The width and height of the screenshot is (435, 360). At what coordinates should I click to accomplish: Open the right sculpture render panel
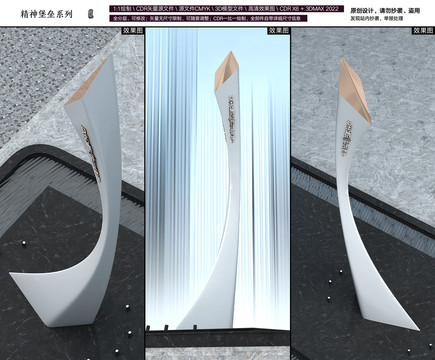tap(363, 193)
